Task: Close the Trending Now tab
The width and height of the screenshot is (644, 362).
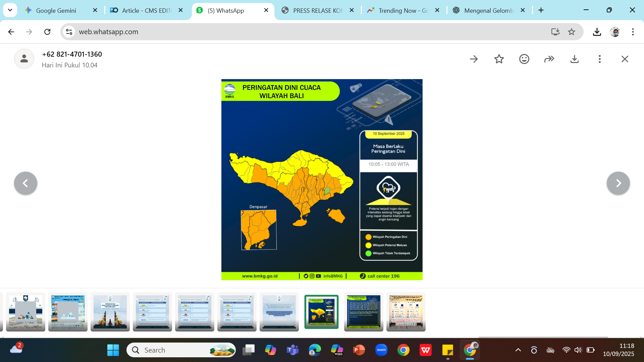Action: tap(437, 10)
